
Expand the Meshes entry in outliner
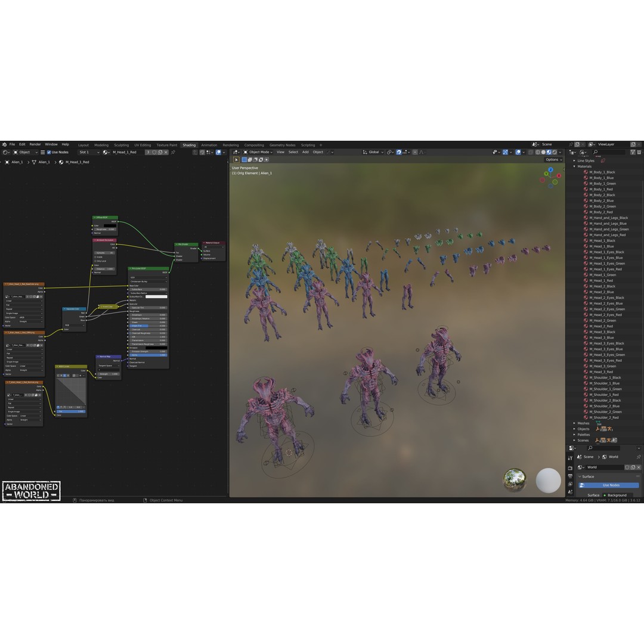click(575, 423)
